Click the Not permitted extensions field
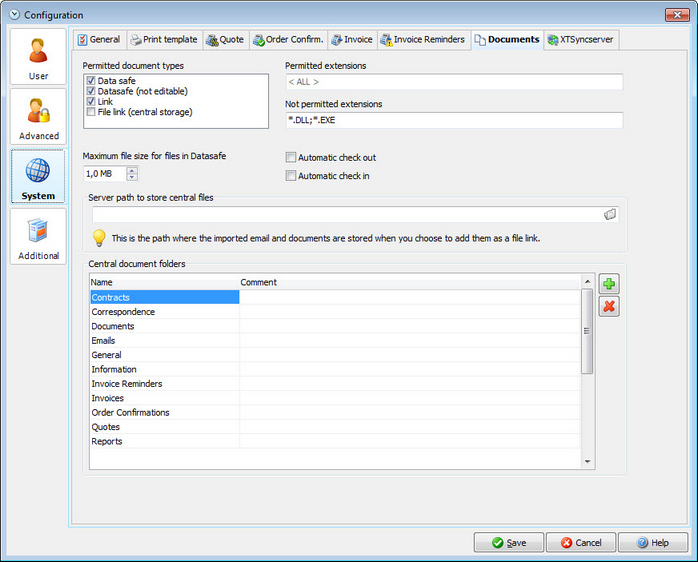Viewport: 698px width, 562px height. pyautogui.click(x=454, y=120)
